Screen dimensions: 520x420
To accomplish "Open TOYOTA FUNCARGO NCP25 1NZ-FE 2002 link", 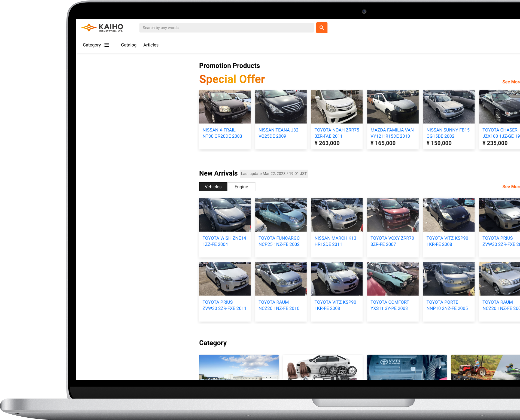I will 279,241.
